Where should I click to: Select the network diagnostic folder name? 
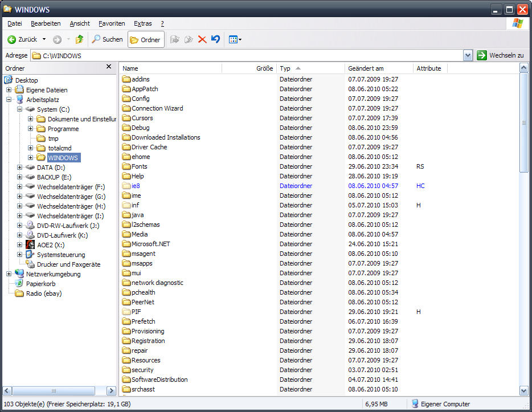tap(157, 283)
